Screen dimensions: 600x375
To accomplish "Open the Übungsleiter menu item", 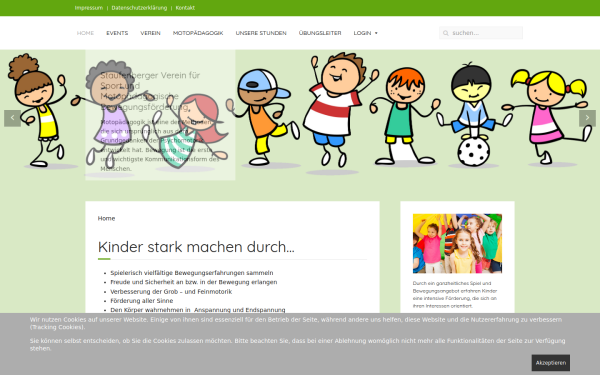I will [320, 33].
